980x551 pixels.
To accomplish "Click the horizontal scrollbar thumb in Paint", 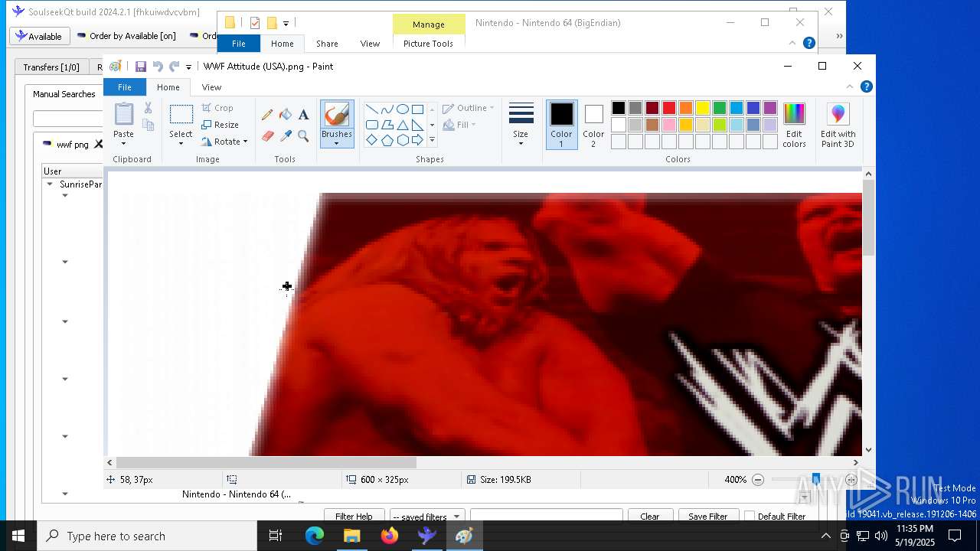I will [266, 462].
